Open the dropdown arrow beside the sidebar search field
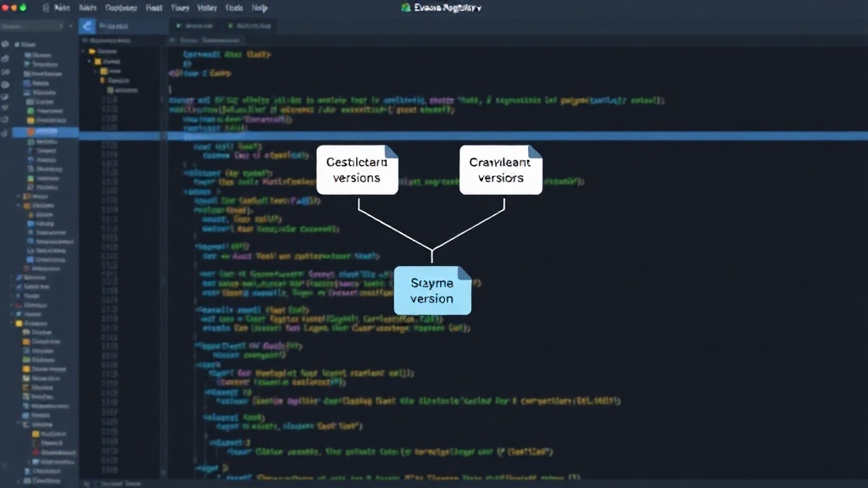 coord(70,26)
